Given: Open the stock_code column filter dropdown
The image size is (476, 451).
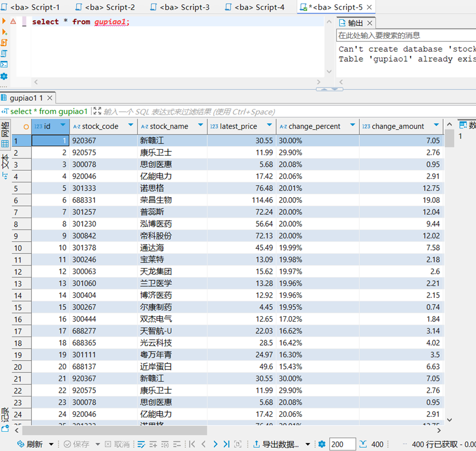Looking at the screenshot, I should [x=131, y=125].
